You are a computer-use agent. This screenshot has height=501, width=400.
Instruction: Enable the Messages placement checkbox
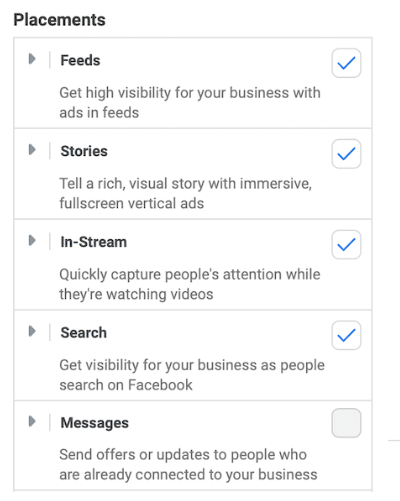click(x=346, y=423)
